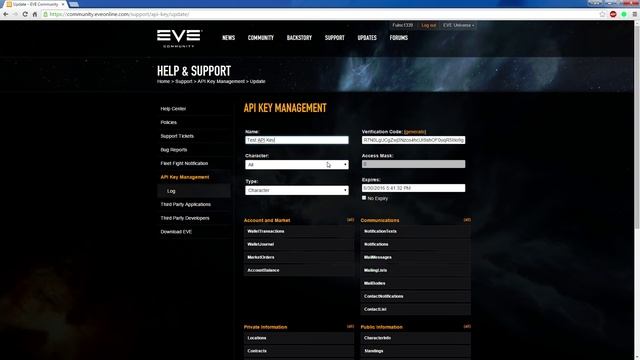Image resolution: width=640 pixels, height=360 pixels.
Task: Toggle the MailingLists permission
Action: [x=416, y=270]
